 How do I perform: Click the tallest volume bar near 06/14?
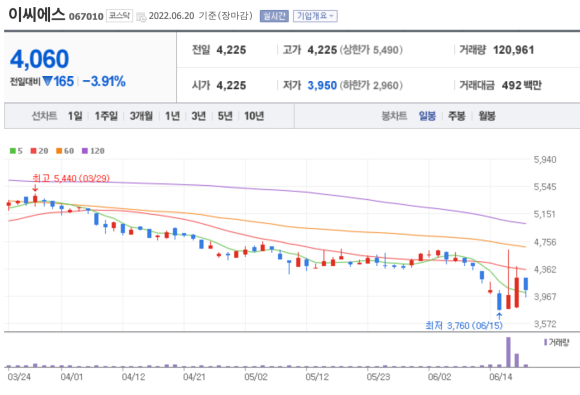(508, 352)
